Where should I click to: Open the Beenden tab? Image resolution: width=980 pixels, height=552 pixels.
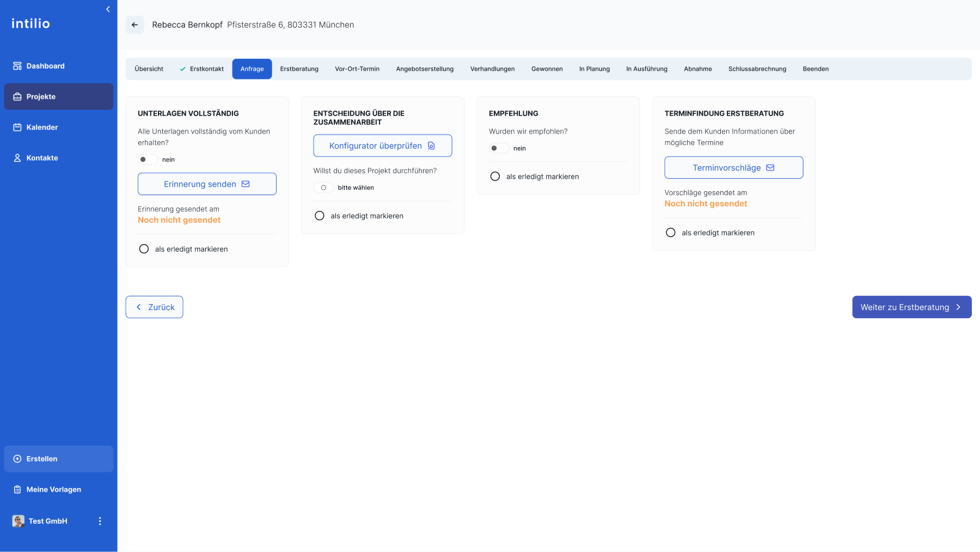816,69
